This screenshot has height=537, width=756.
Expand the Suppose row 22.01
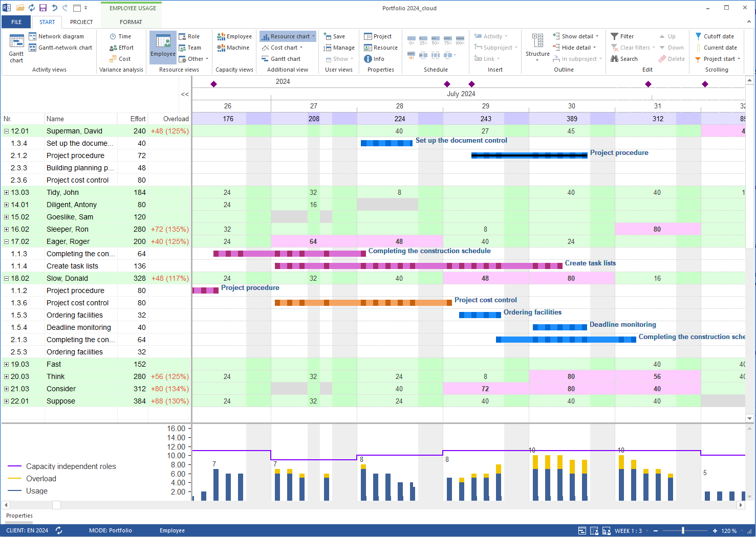7,401
